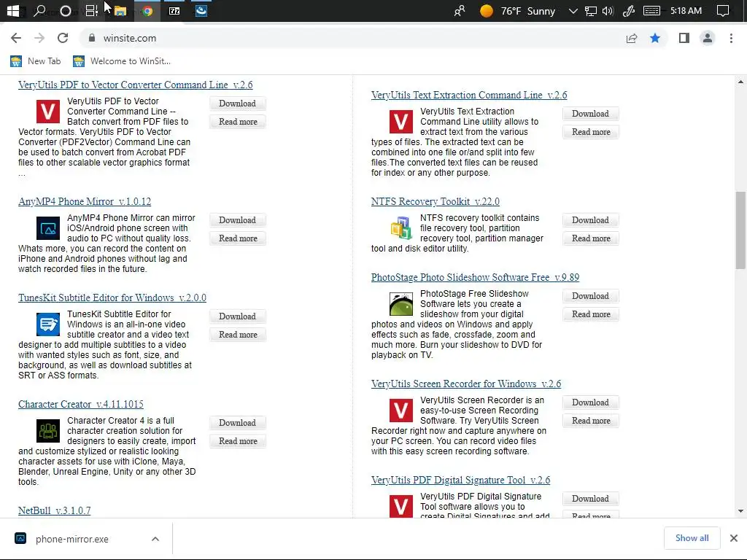Viewport: 747px width, 560px height.
Task: Read more about TunesKit Subtitle Editor
Action: point(237,334)
